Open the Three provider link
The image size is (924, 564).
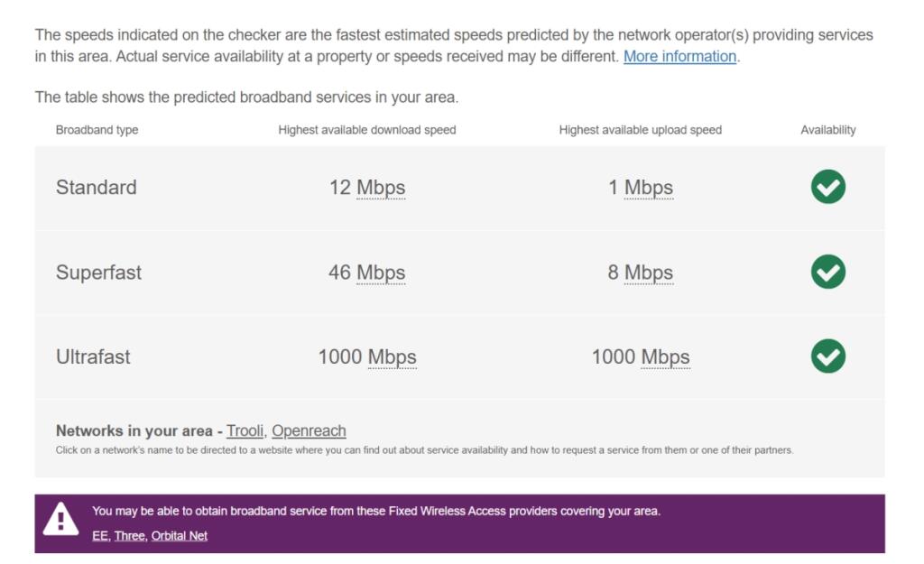(x=129, y=536)
